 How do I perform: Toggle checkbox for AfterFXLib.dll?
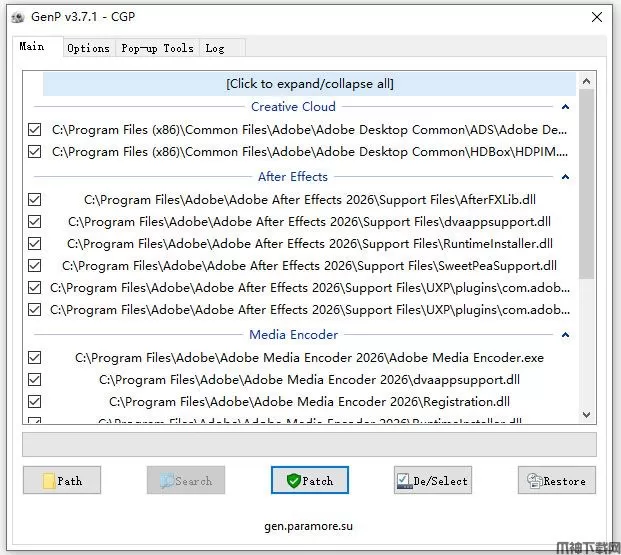click(34, 200)
